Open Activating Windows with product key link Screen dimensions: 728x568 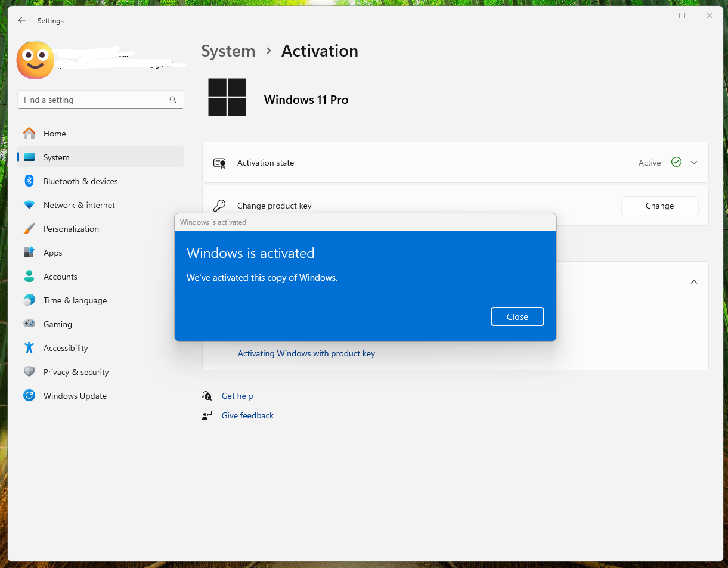coord(306,353)
